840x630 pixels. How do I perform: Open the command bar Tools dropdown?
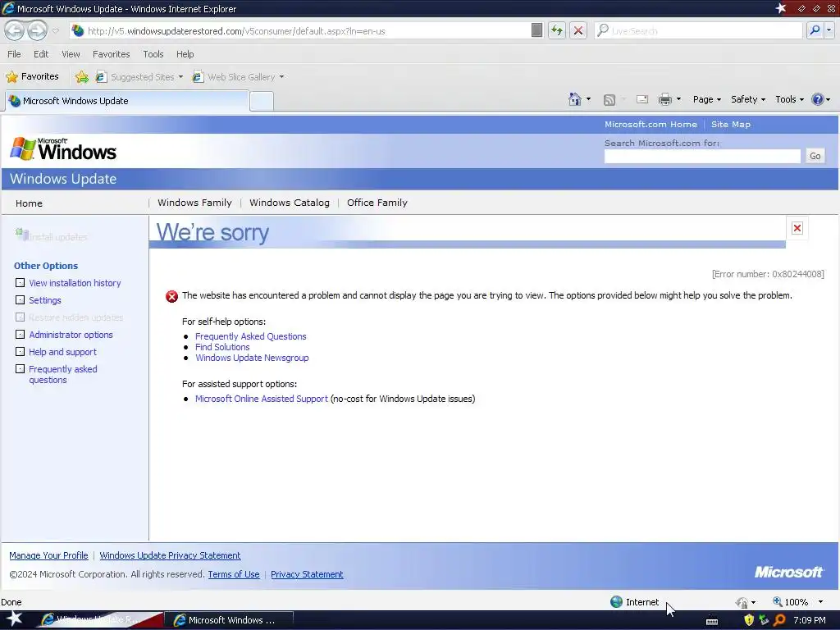click(789, 99)
